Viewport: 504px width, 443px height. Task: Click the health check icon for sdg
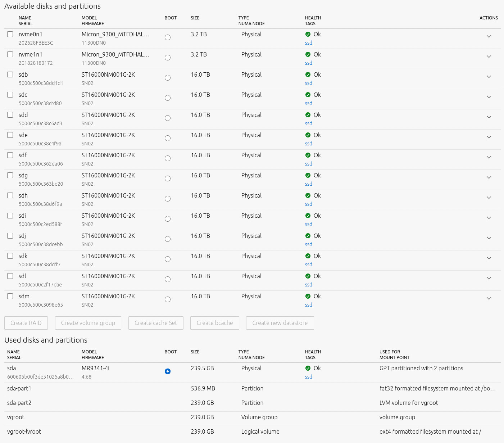(308, 176)
